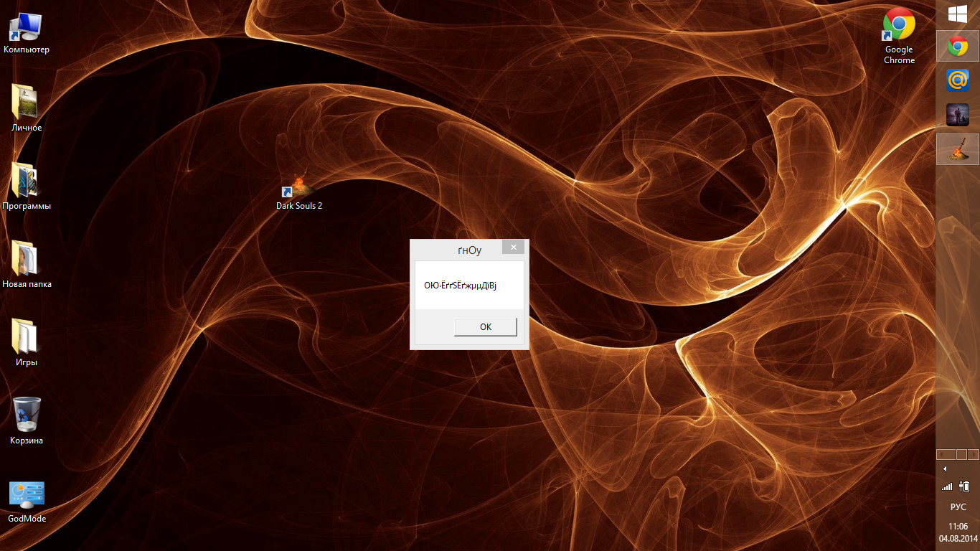Show hidden tray icons arrow
980x551 pixels.
(x=945, y=468)
